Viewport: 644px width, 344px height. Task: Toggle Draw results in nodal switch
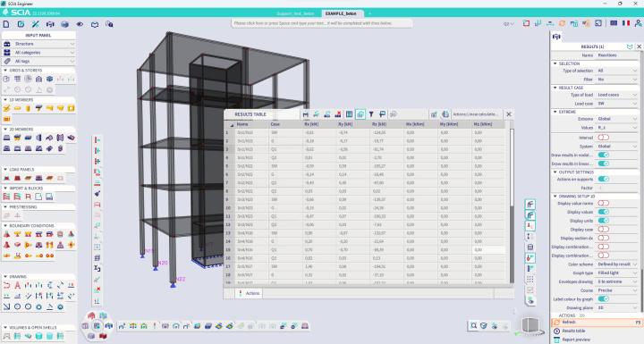tap(604, 155)
